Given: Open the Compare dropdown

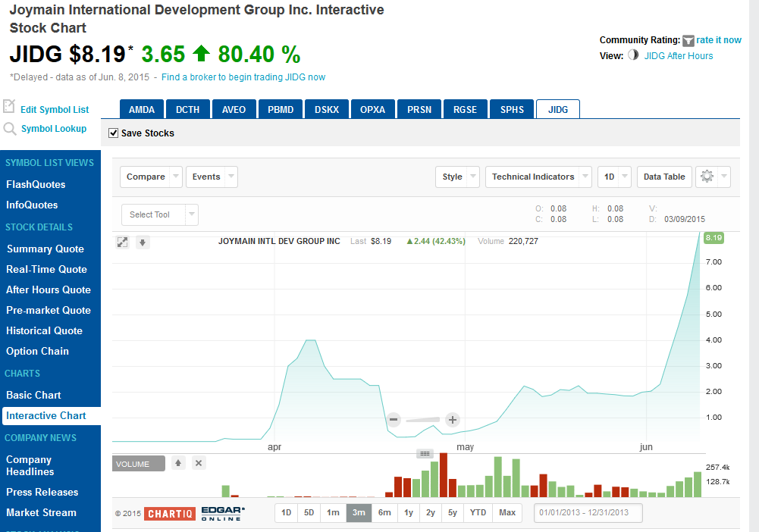Looking at the screenshot, I should coord(150,177).
